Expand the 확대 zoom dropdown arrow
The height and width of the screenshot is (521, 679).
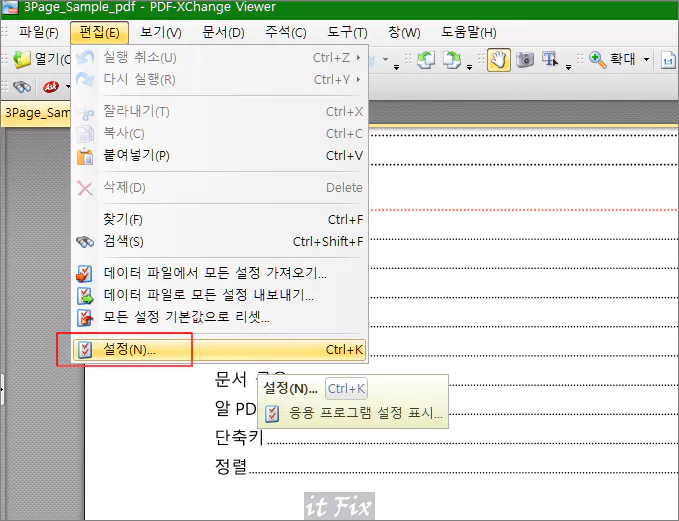(x=646, y=59)
